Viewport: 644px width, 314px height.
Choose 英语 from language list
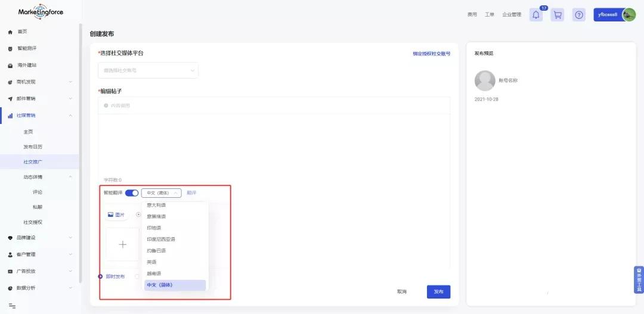[175, 262]
